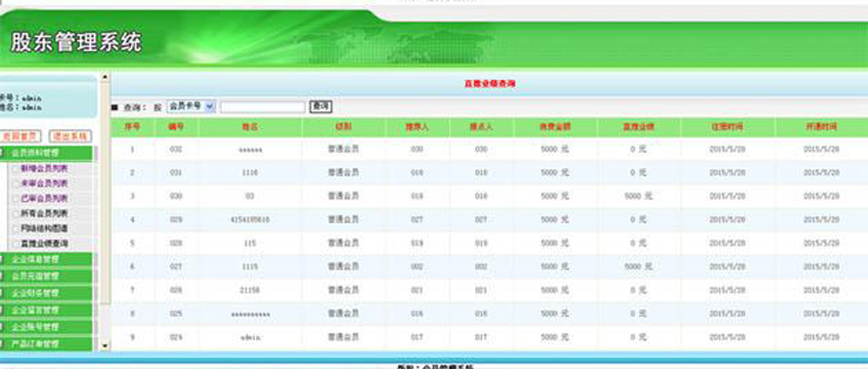This screenshot has height=369, width=868.
Task: Click the small icon beside 未审会员列表
Action: pos(16,184)
